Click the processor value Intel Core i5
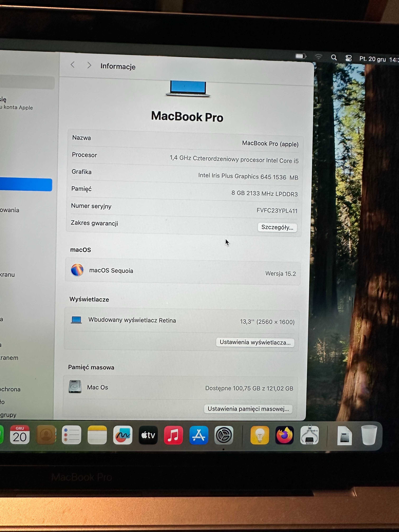The height and width of the screenshot is (532, 399). (x=234, y=159)
